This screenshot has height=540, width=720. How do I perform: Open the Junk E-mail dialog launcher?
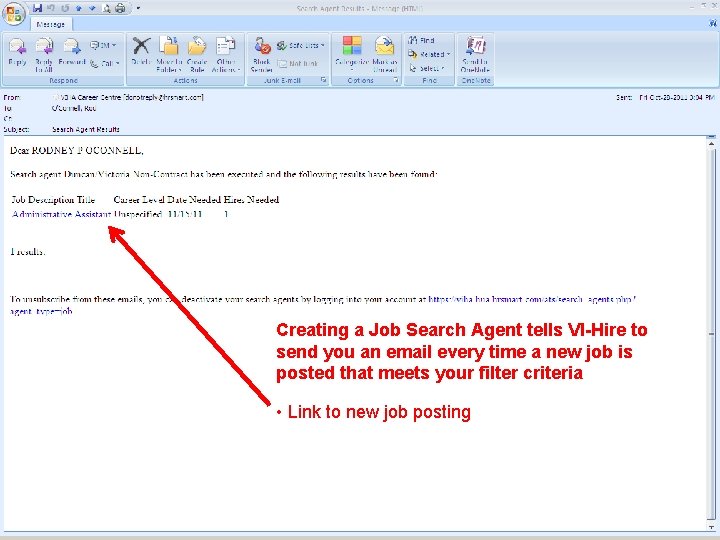324,80
